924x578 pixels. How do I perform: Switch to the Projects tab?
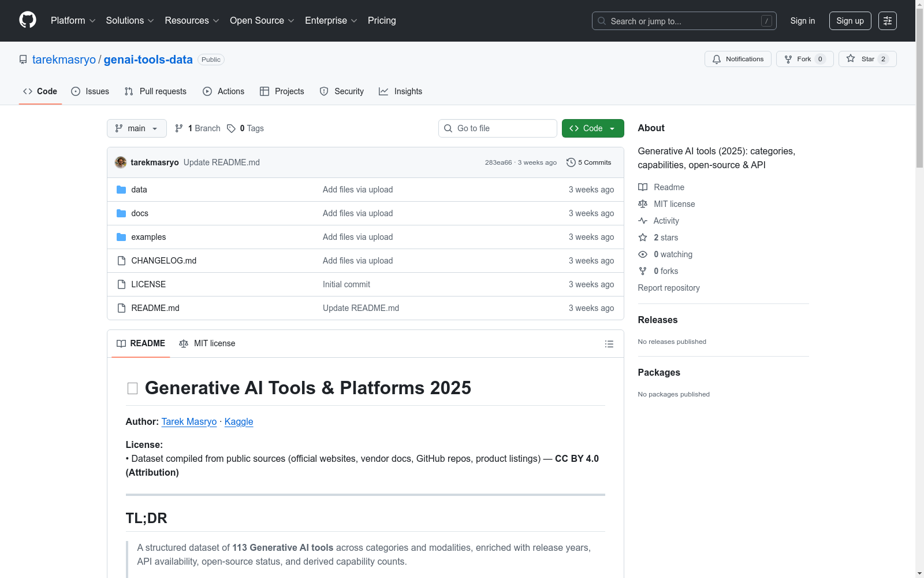pos(282,91)
